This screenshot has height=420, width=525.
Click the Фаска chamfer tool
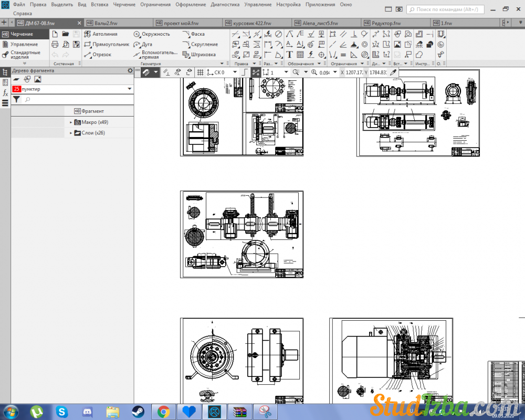point(194,34)
